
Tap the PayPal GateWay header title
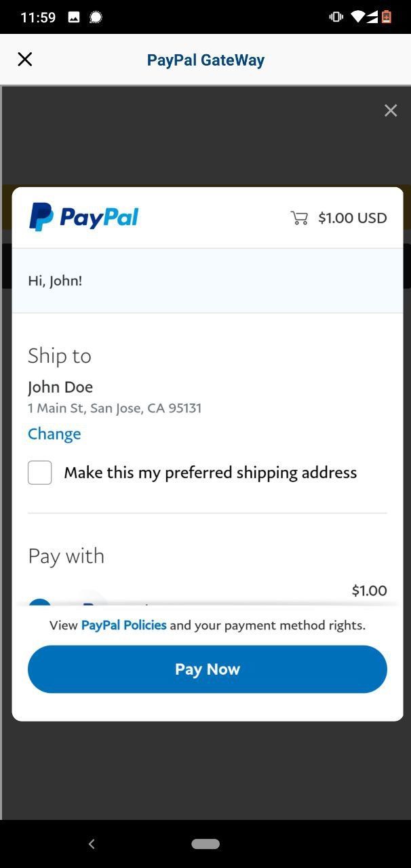point(206,60)
